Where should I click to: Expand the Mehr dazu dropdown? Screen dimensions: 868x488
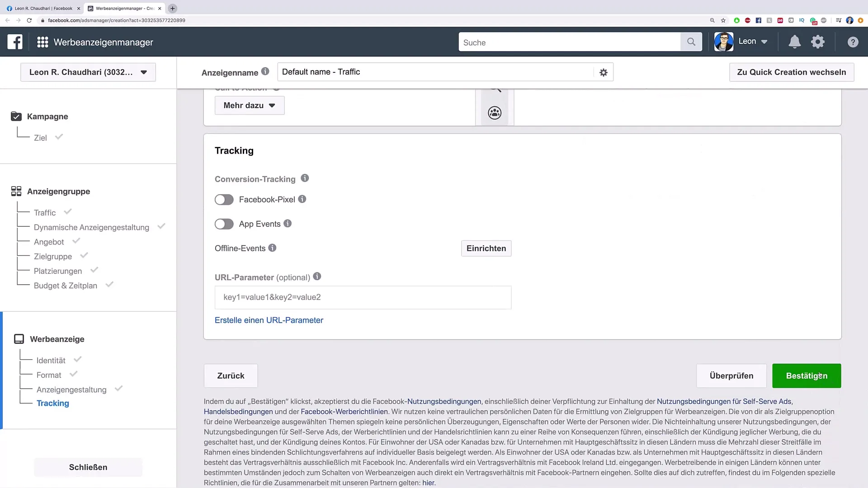(250, 105)
